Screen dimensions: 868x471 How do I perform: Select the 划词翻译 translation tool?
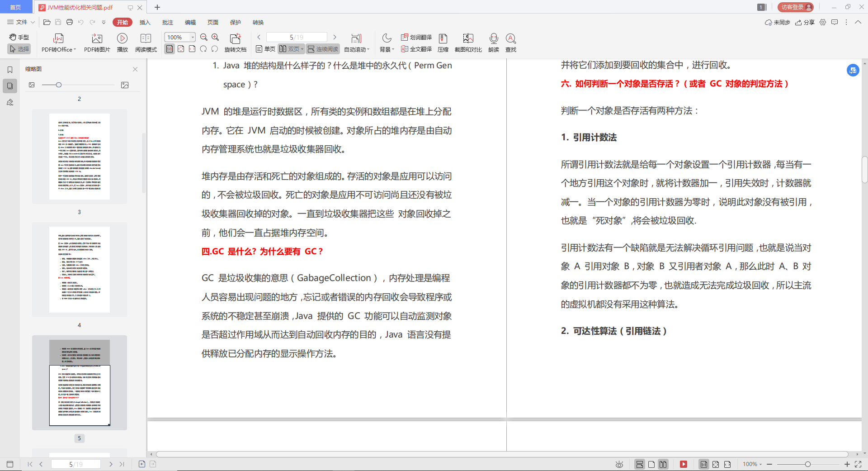[x=416, y=38]
